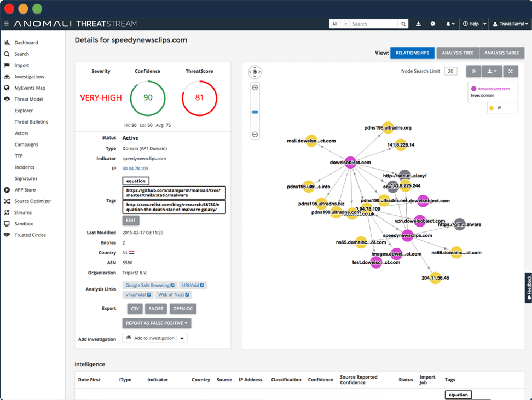Open Explorer under Threat Model
The height and width of the screenshot is (400, 532).
pos(24,111)
